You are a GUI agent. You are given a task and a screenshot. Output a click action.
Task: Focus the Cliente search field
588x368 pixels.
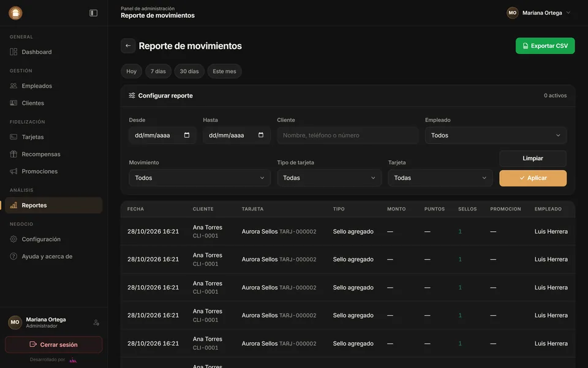pyautogui.click(x=348, y=135)
